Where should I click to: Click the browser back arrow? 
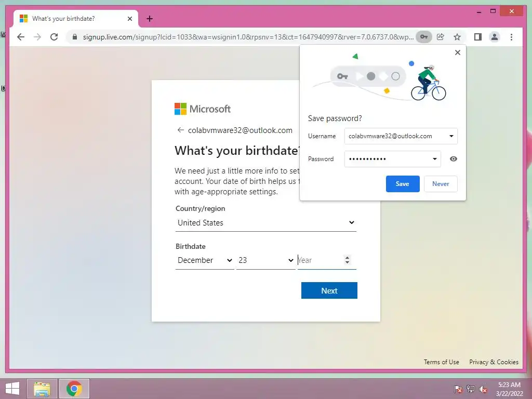(21, 37)
